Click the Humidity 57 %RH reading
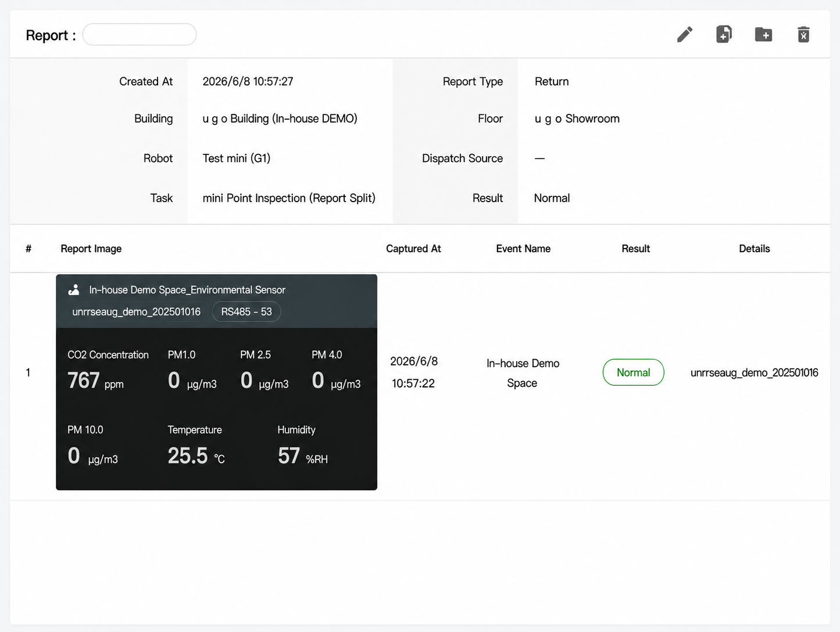 point(302,446)
